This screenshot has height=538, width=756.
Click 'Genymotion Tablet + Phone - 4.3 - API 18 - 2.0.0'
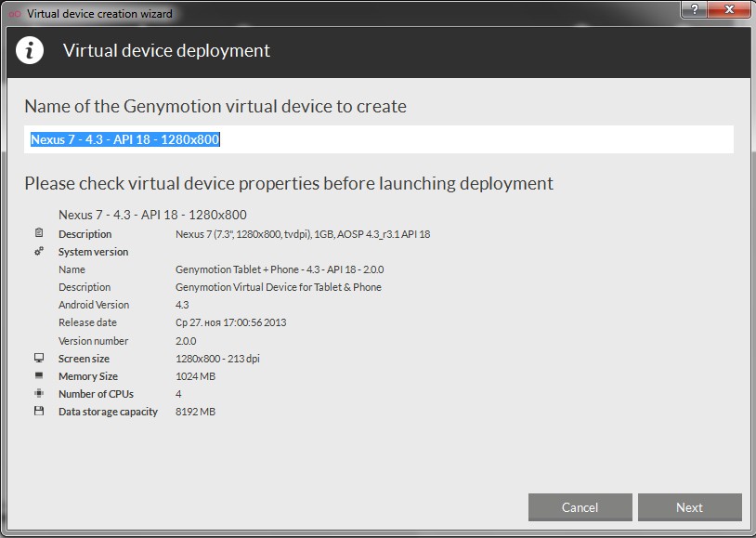280,269
